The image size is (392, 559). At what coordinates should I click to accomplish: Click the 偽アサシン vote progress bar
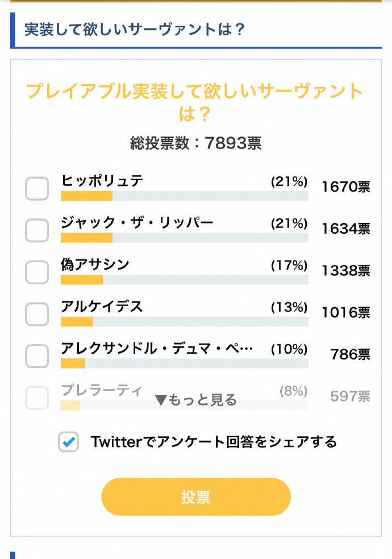tap(184, 280)
